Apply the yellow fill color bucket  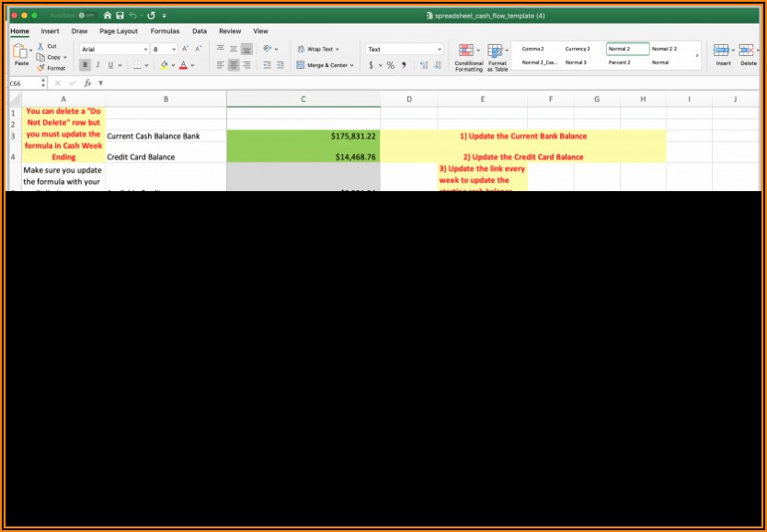point(164,65)
